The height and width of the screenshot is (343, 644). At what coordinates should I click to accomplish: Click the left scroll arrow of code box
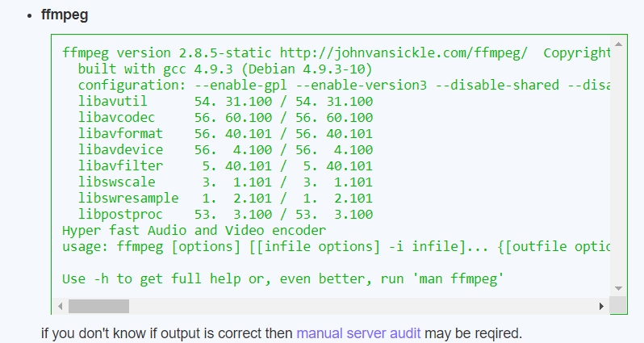click(61, 307)
